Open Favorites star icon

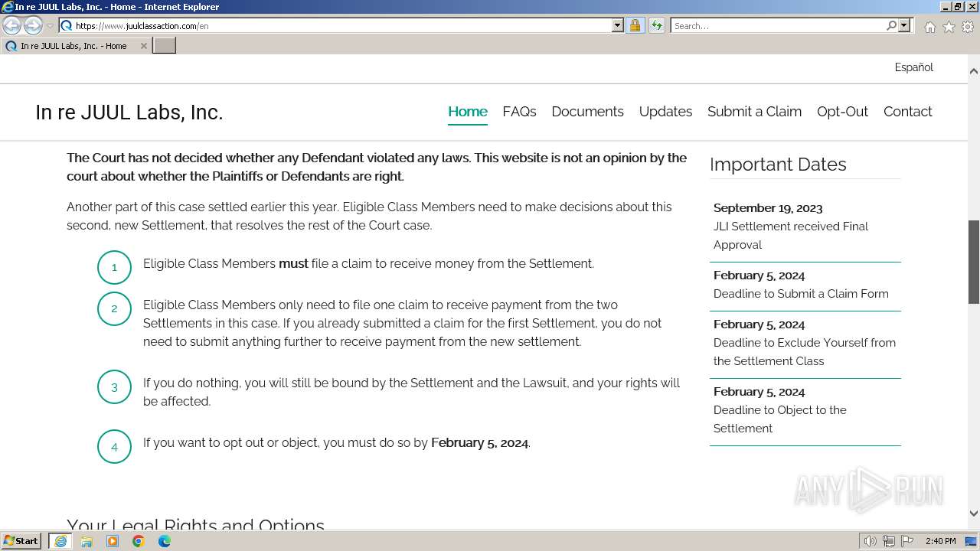[x=949, y=27]
